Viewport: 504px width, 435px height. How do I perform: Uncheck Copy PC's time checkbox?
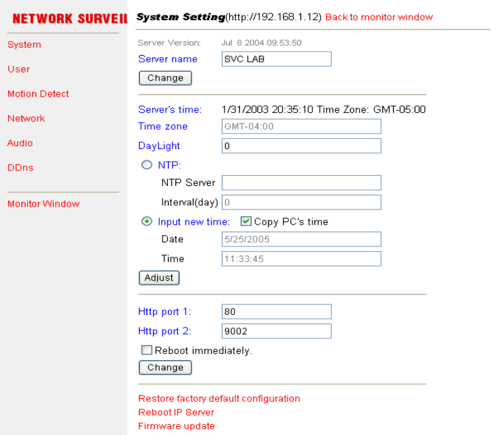(246, 221)
